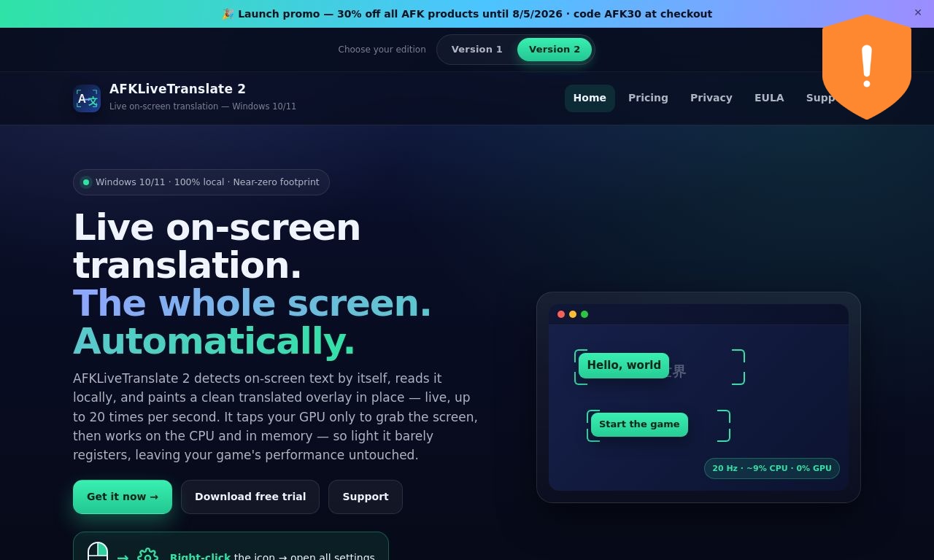Click the gear icon in the right-click hint
The height and width of the screenshot is (560, 934).
coord(147,555)
